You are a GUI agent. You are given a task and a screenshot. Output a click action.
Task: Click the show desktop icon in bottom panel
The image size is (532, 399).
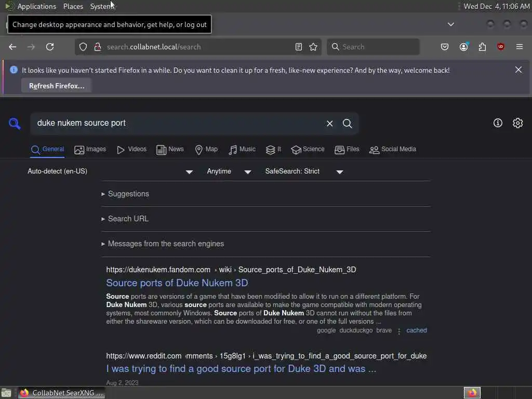coord(6,393)
